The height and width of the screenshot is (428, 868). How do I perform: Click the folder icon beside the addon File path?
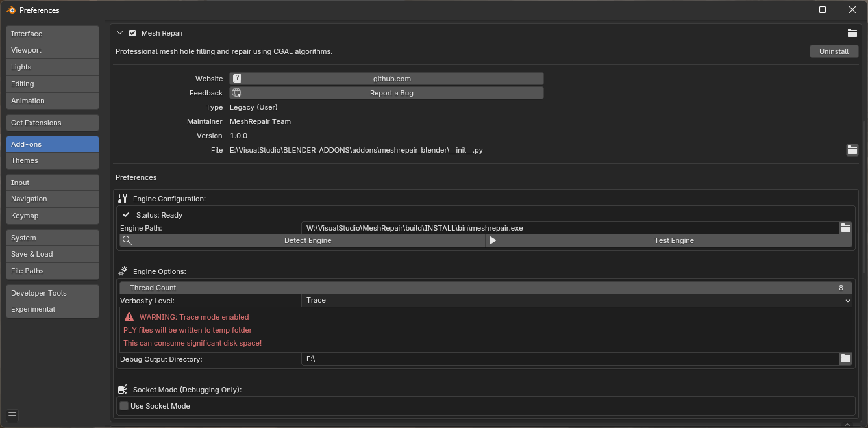(852, 149)
